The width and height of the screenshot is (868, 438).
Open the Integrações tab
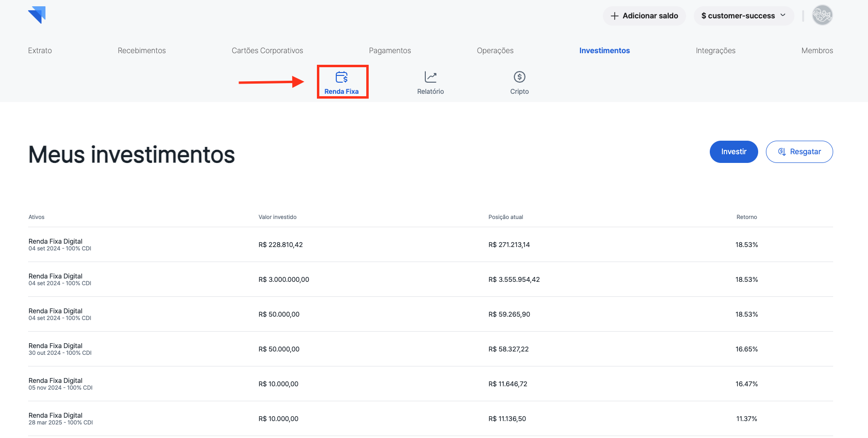715,51
